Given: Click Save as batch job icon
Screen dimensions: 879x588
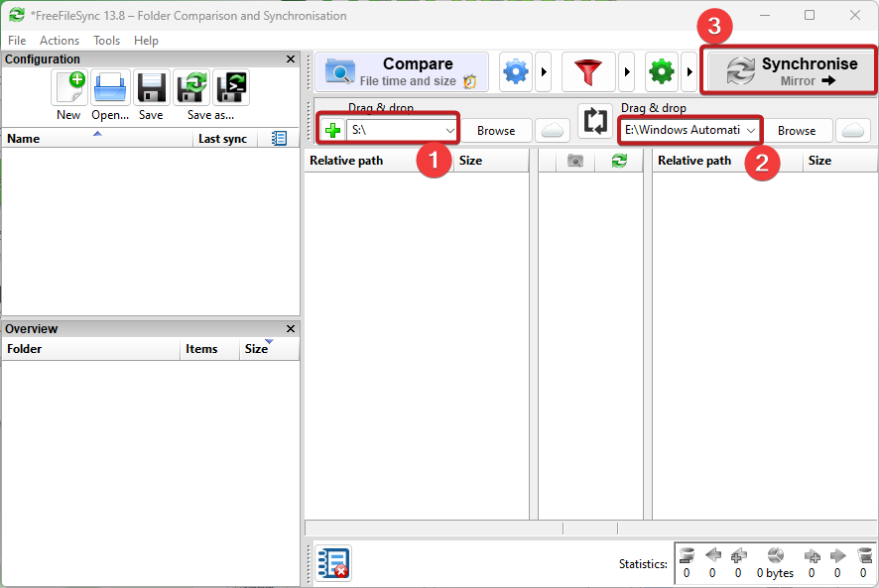Looking at the screenshot, I should pos(231,88).
